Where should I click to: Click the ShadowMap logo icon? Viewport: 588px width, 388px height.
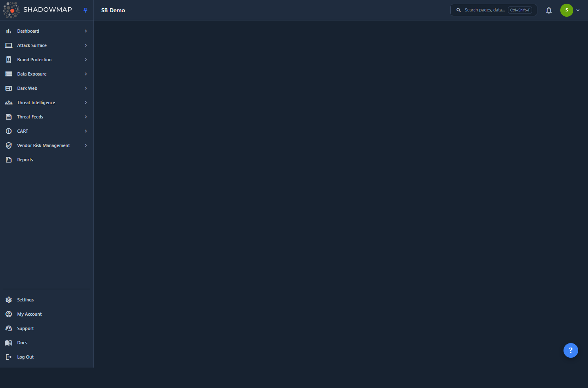point(11,10)
